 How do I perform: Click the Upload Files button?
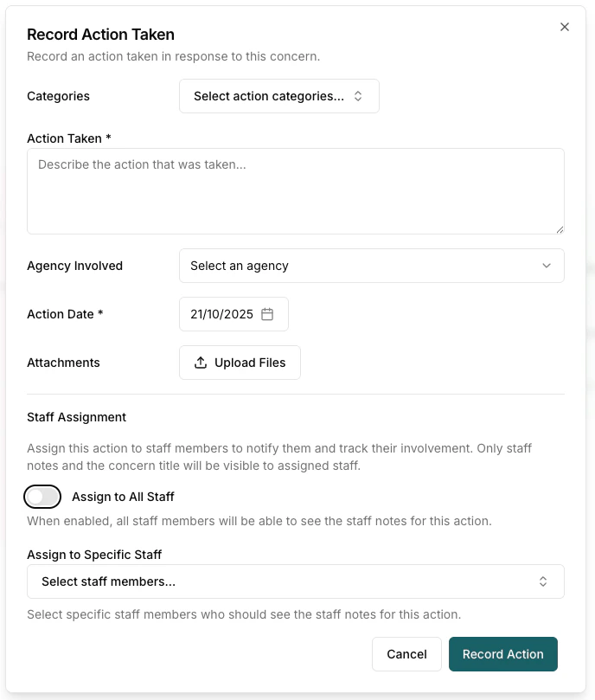coord(240,363)
